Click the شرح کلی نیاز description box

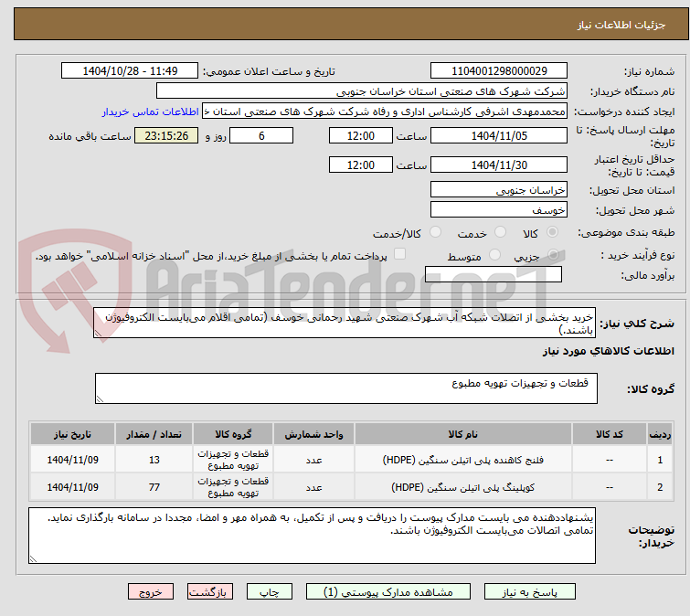tap(345, 323)
